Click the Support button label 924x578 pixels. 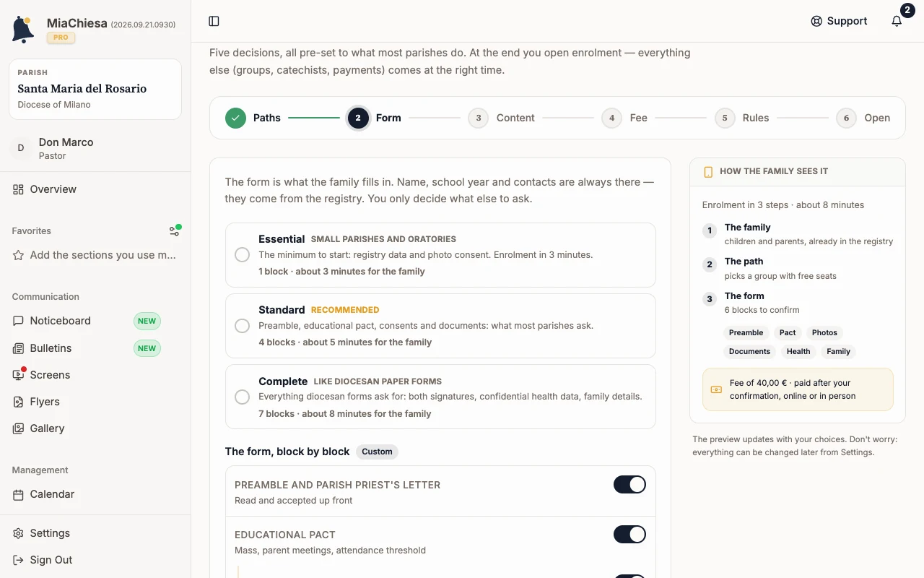tap(847, 21)
